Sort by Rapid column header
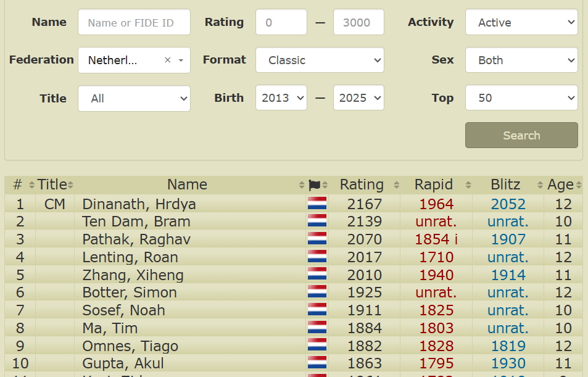 434,185
